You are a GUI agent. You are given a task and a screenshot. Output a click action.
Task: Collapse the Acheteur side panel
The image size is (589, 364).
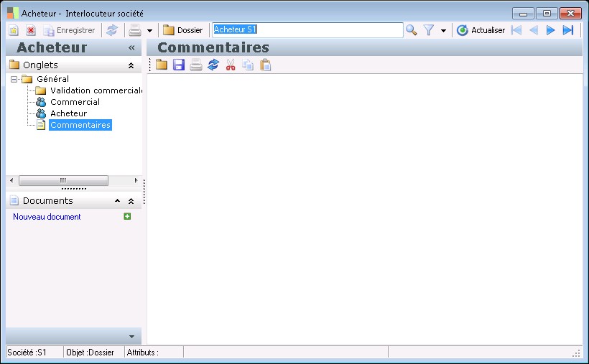tap(131, 47)
